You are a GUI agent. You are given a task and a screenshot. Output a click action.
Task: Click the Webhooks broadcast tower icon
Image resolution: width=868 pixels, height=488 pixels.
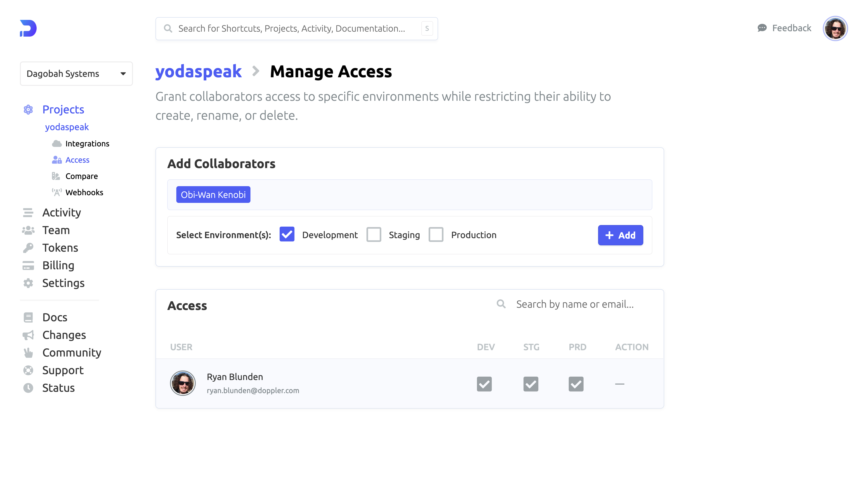pyautogui.click(x=57, y=192)
